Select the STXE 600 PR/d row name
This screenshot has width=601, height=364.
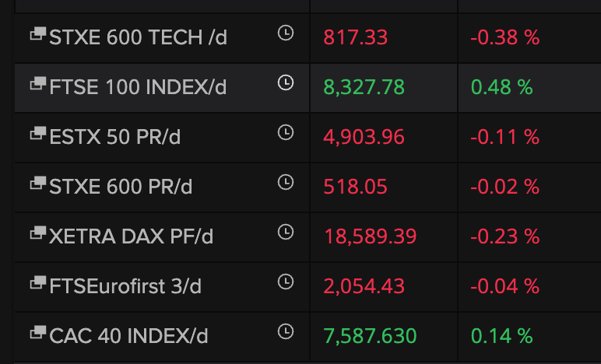[x=121, y=187]
